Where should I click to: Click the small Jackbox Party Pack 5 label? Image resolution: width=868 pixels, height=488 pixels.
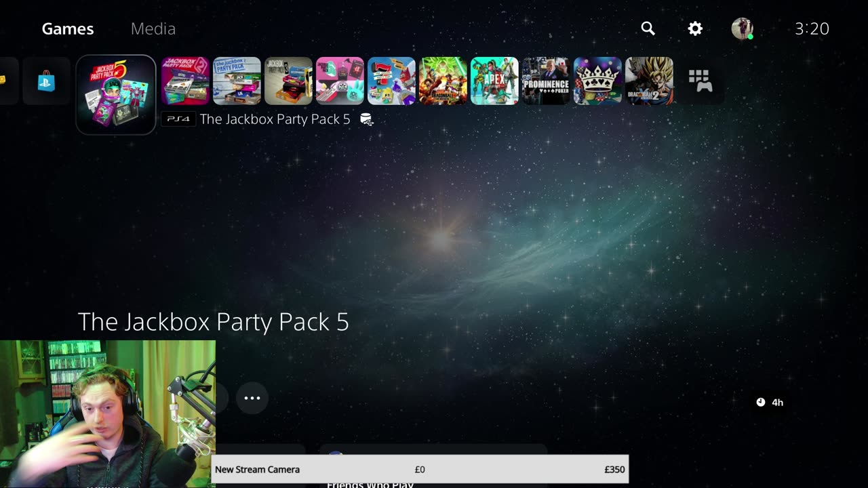coord(275,119)
